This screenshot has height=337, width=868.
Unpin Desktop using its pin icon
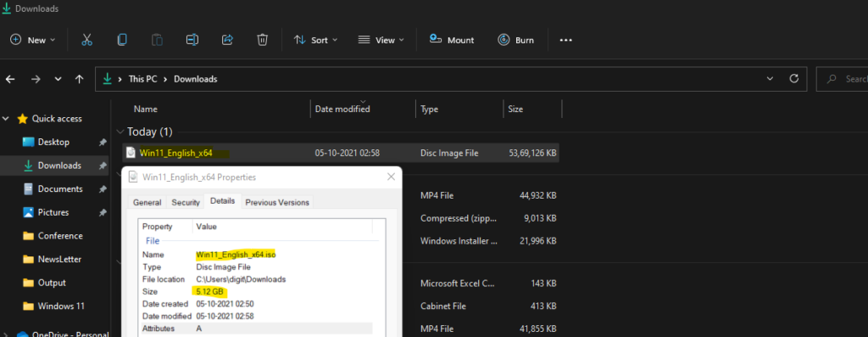(103, 143)
